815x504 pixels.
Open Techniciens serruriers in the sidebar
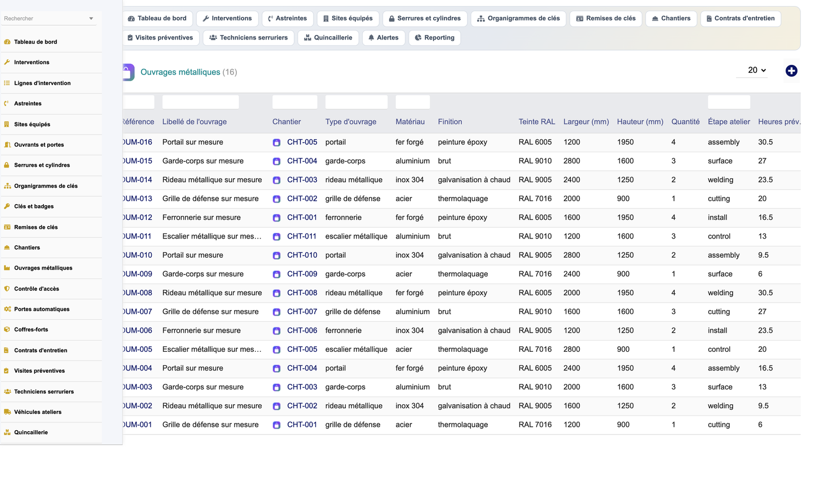(44, 391)
